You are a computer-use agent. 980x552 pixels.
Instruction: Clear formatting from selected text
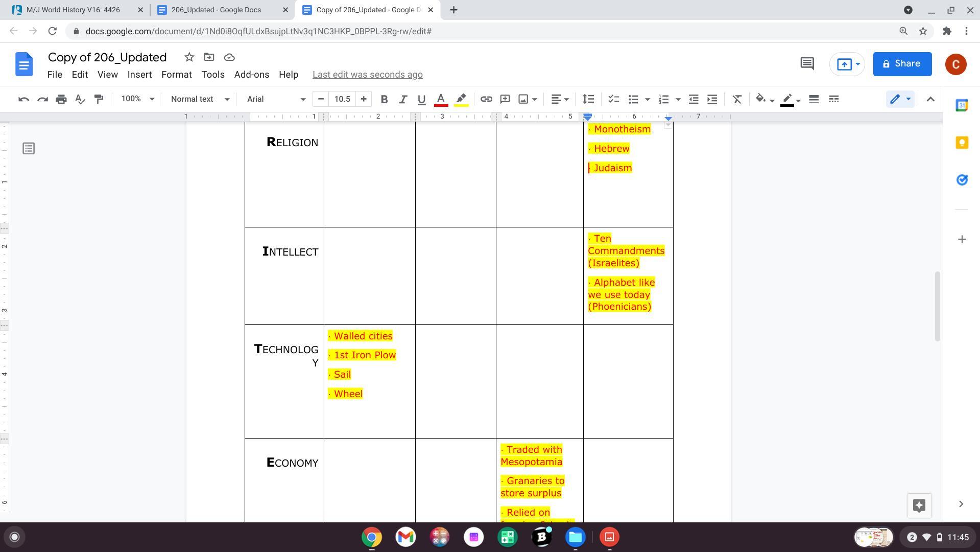(x=737, y=99)
